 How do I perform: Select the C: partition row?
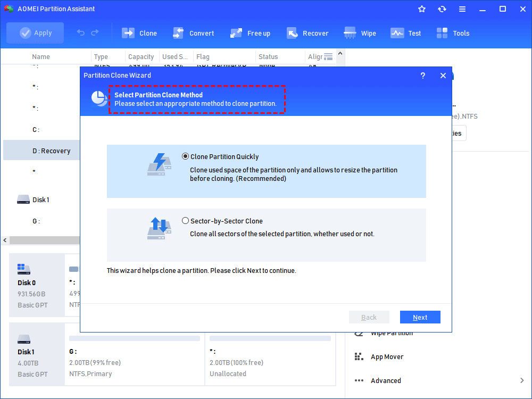coord(41,130)
